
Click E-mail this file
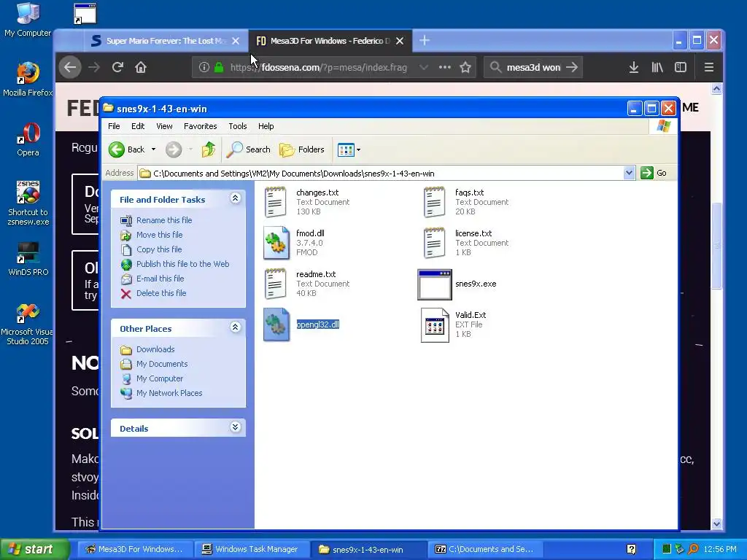point(160,279)
